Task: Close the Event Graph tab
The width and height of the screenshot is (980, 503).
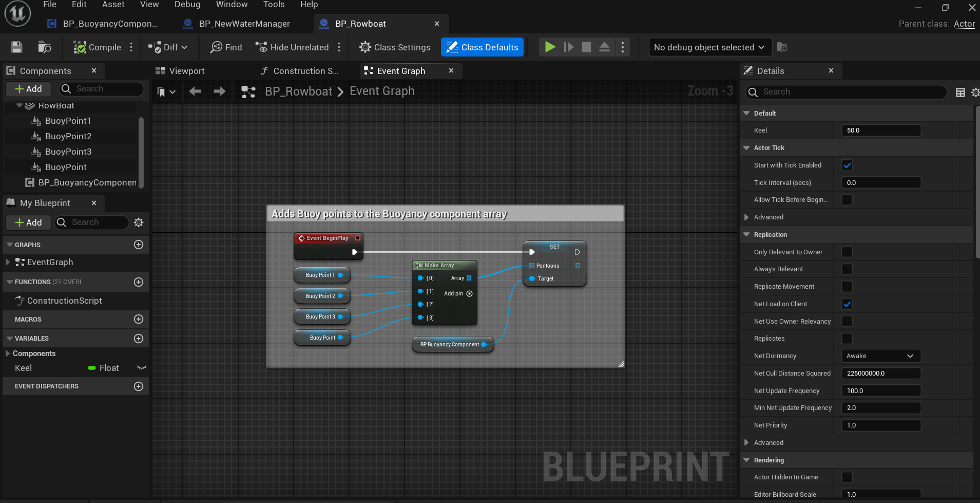Action: coord(451,70)
